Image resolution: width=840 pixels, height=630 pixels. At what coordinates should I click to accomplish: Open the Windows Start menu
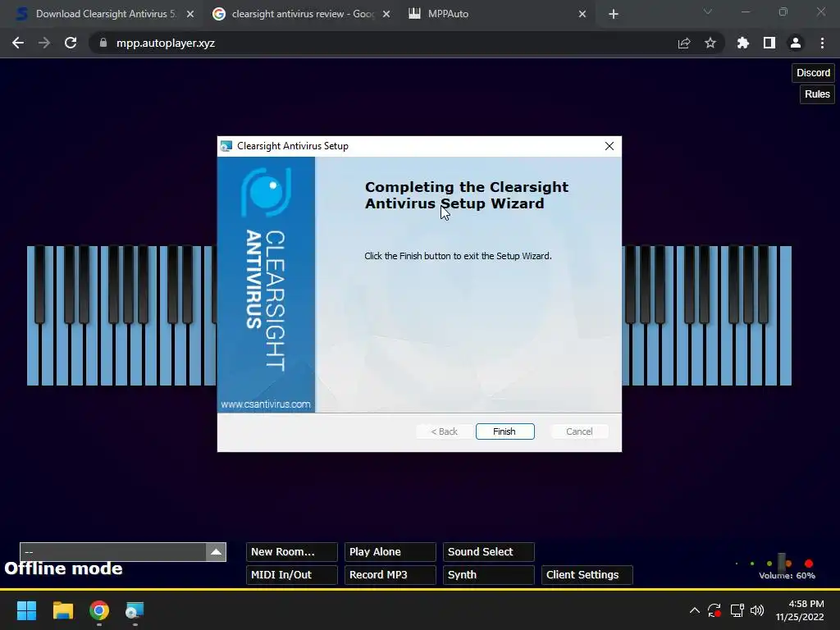click(26, 610)
